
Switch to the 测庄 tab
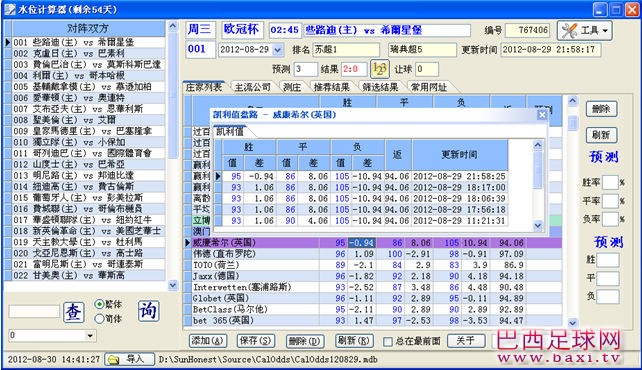point(292,87)
